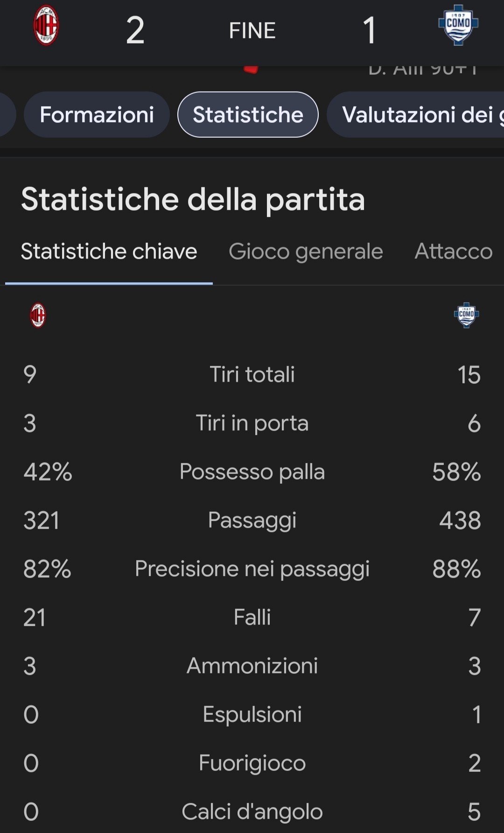Show the Gioco generale statistics
This screenshot has height=833, width=504.
coord(306,252)
